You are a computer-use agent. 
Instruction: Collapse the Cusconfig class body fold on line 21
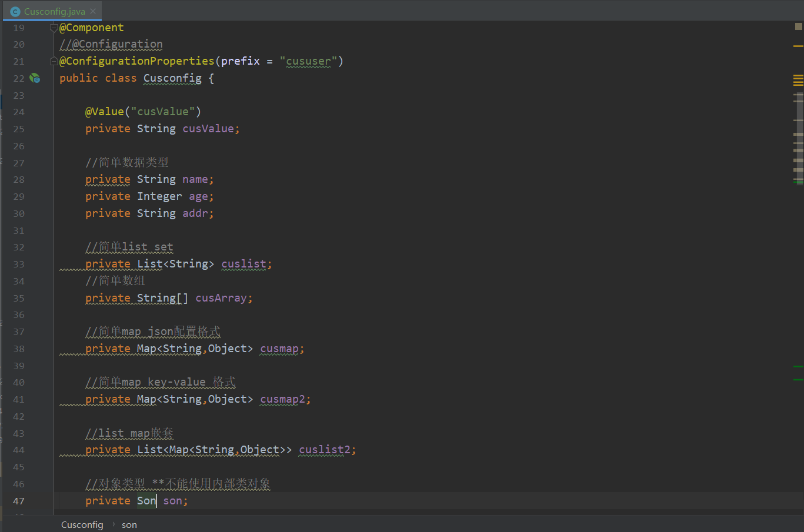[x=53, y=61]
